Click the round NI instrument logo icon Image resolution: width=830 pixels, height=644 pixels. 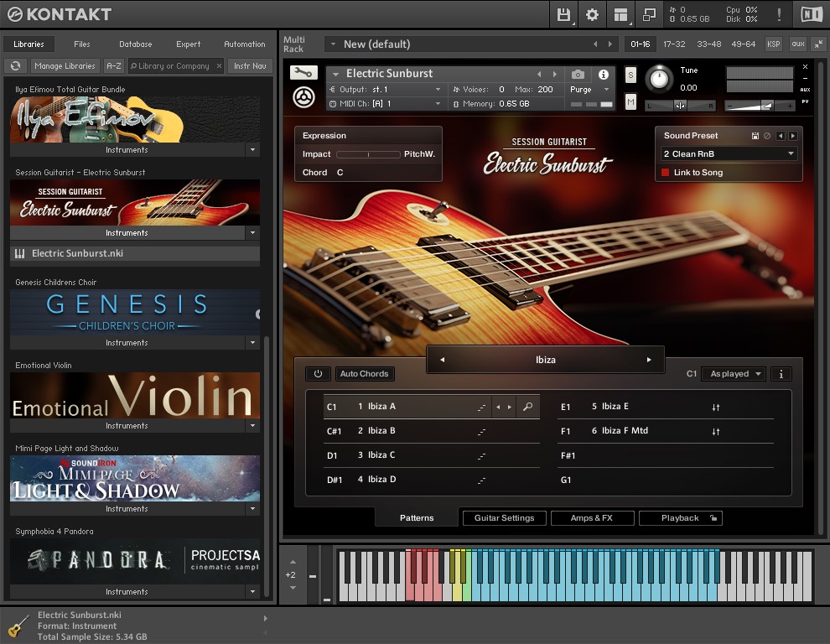303,97
